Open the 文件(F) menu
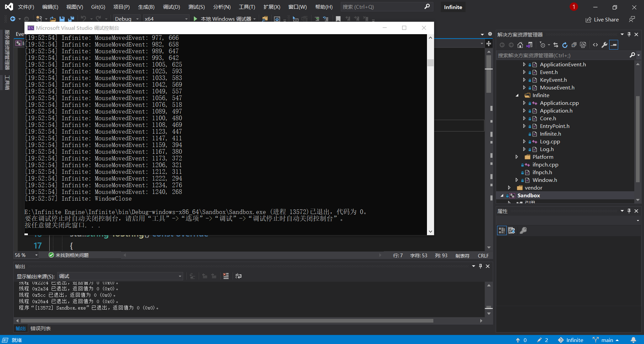644x344 pixels. point(26,7)
